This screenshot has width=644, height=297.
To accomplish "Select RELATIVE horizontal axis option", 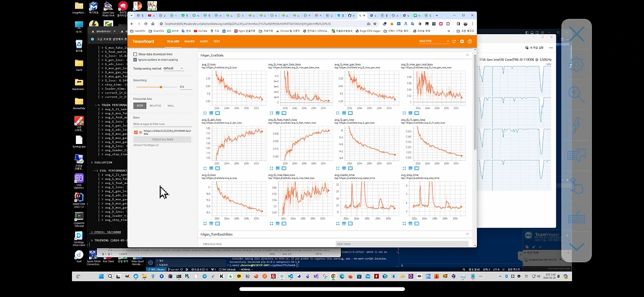I will pos(155,106).
